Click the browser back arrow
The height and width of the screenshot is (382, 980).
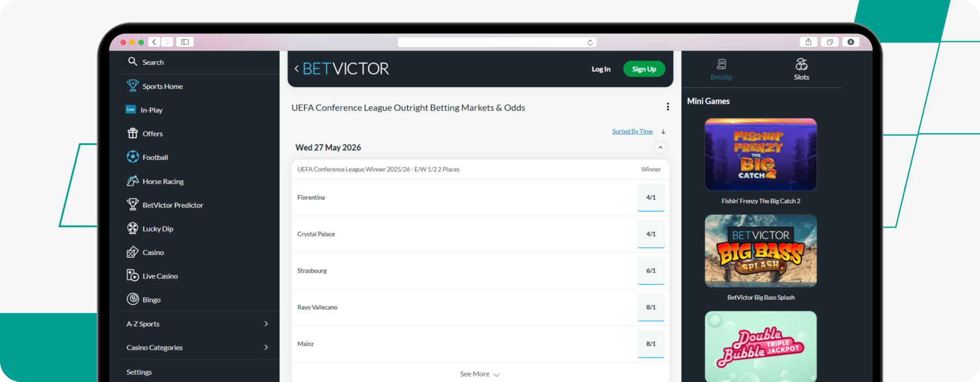point(154,42)
